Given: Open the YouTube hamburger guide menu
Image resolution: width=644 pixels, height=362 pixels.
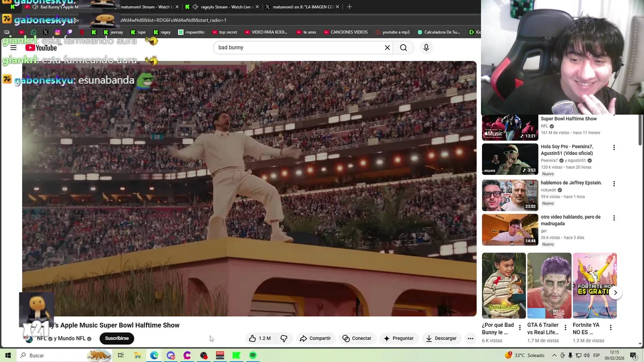Looking at the screenshot, I should pos(14,48).
